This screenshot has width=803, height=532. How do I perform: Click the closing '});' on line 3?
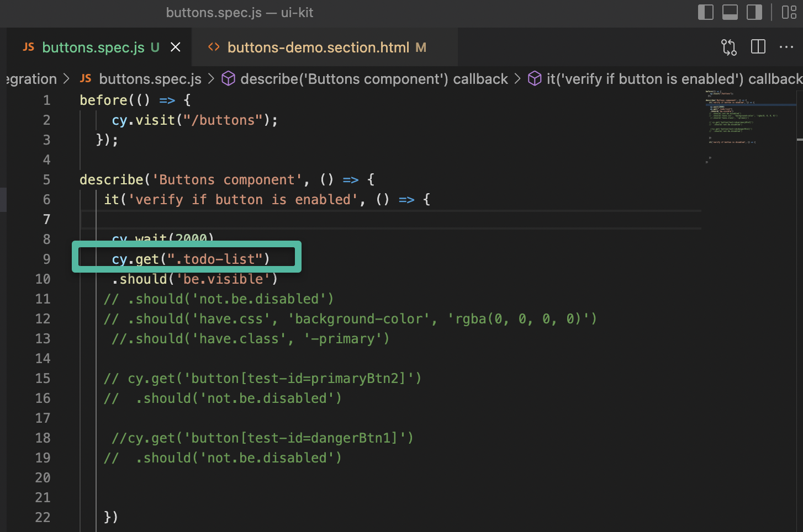coord(107,140)
